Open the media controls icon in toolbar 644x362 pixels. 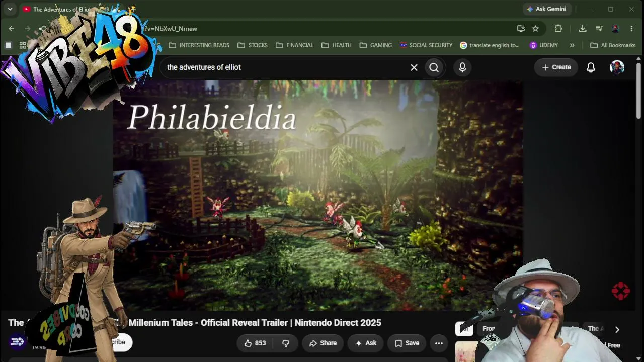[599, 29]
